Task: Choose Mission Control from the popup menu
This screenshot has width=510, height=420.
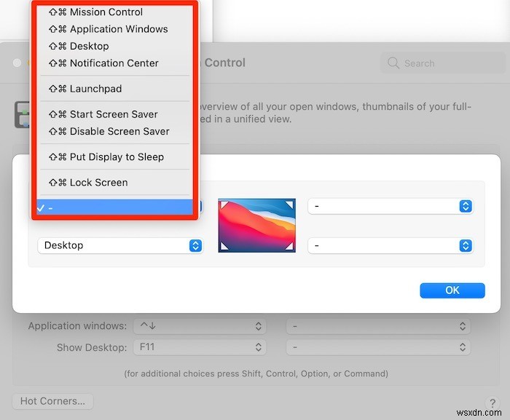Action: point(114,12)
